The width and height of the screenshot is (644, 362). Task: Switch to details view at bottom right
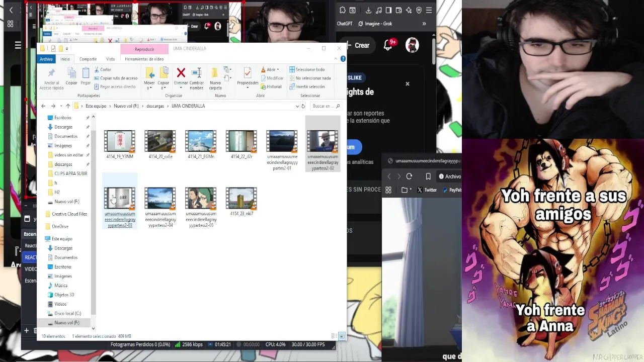[x=334, y=336]
